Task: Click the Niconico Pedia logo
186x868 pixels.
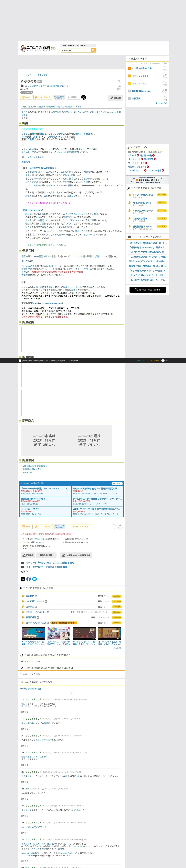Action: coord(38,48)
